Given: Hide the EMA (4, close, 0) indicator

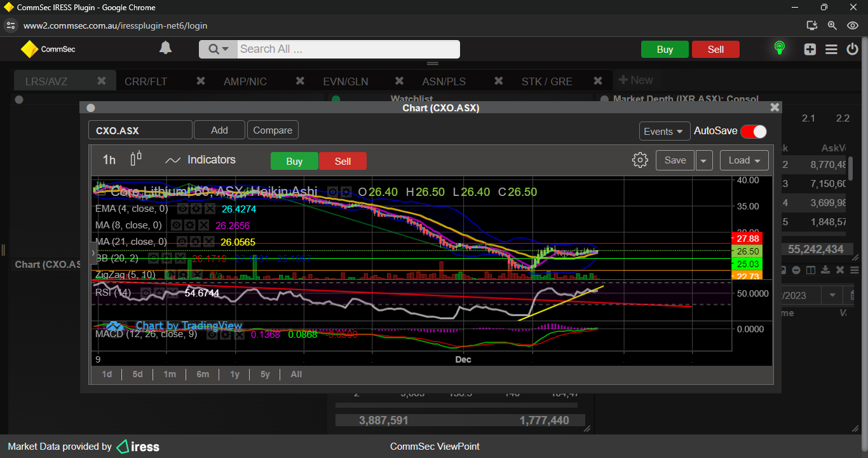Looking at the screenshot, I should 182,209.
